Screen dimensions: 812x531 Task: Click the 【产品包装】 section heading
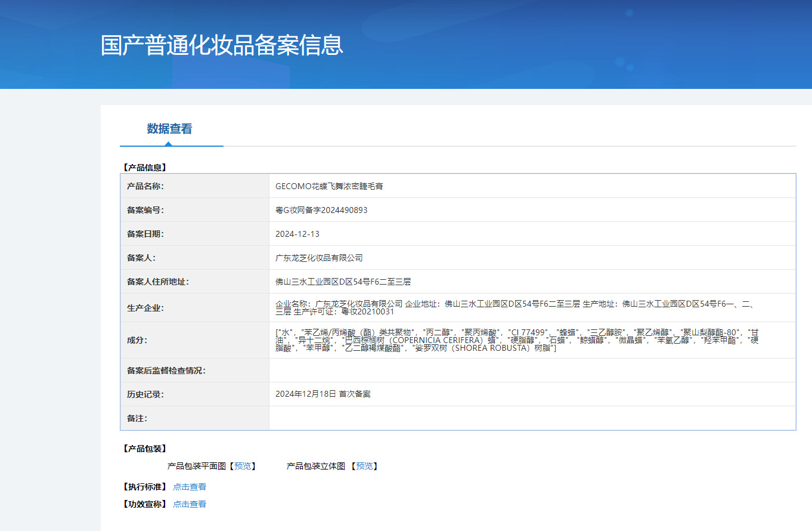[144, 449]
